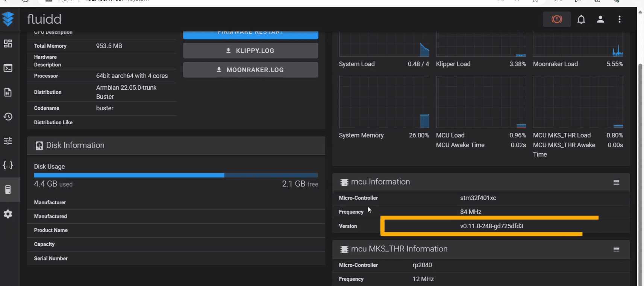
Task: Open the Tune sidebar icon
Action: coord(8,141)
